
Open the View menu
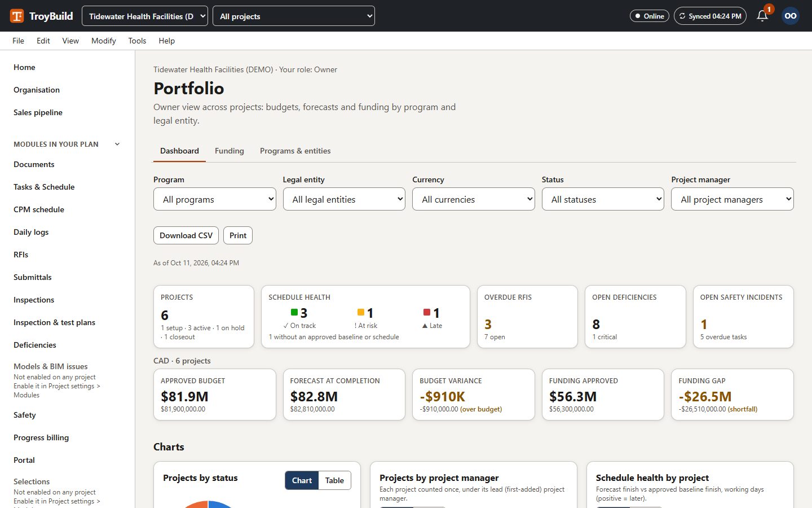(x=70, y=41)
